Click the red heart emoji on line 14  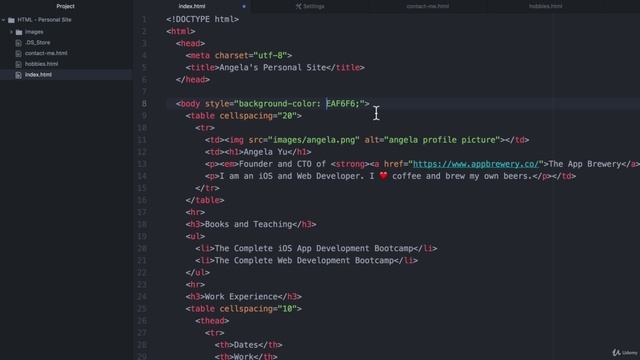pos(383,176)
